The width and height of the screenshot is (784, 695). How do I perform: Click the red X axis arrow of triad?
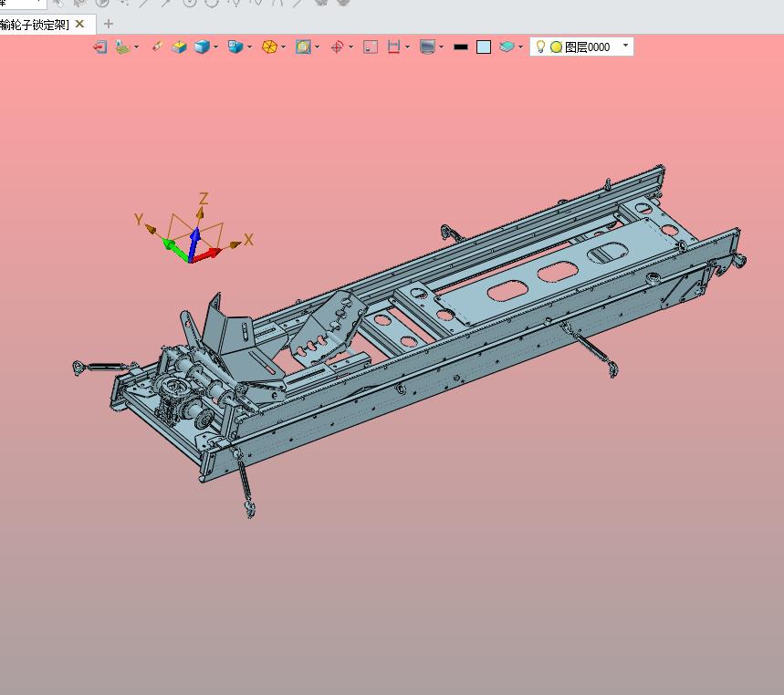(206, 254)
